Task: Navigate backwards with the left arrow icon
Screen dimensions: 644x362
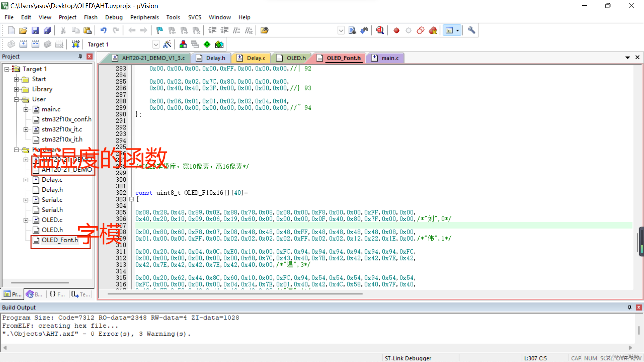Action: [132, 31]
